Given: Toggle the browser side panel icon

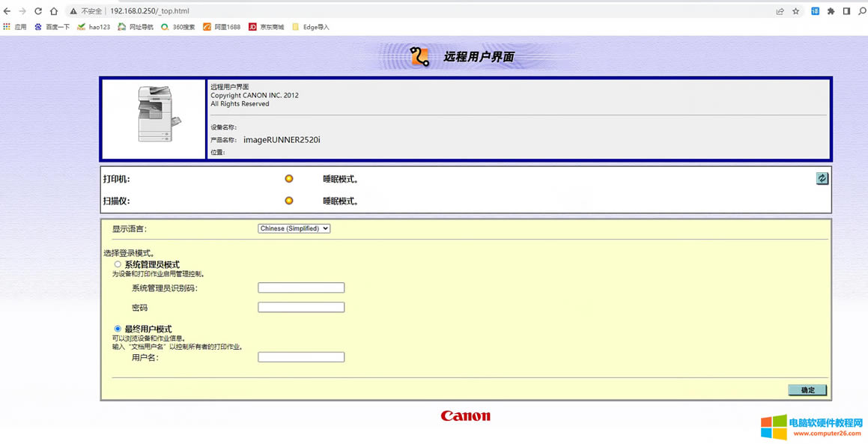Looking at the screenshot, I should pyautogui.click(x=846, y=11).
